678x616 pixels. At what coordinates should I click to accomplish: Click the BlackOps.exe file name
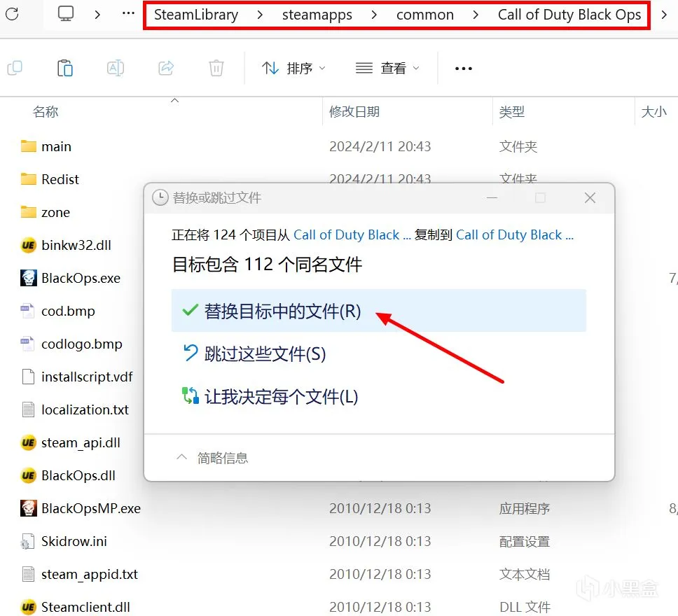[81, 278]
